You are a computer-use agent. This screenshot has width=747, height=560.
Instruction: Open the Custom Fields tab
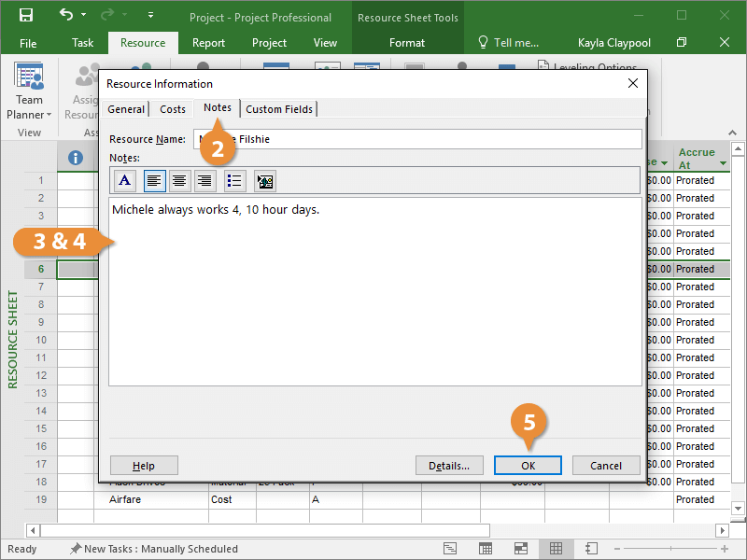[279, 109]
